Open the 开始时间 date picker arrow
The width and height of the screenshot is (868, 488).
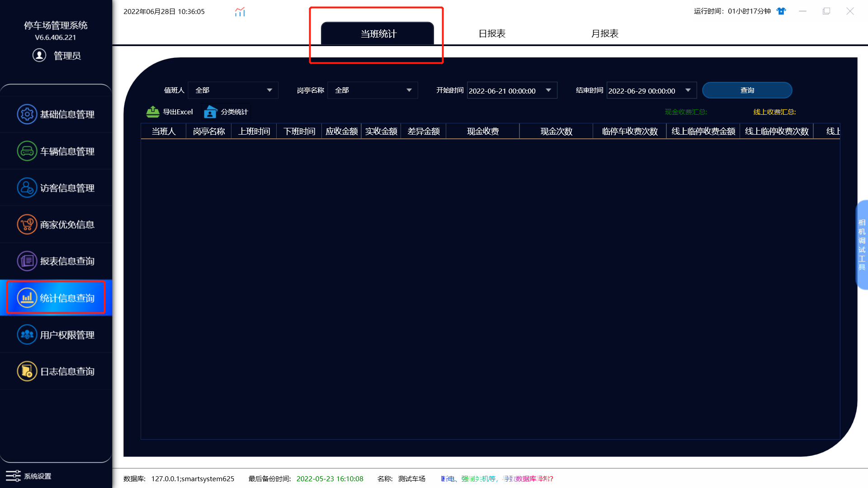tap(548, 90)
